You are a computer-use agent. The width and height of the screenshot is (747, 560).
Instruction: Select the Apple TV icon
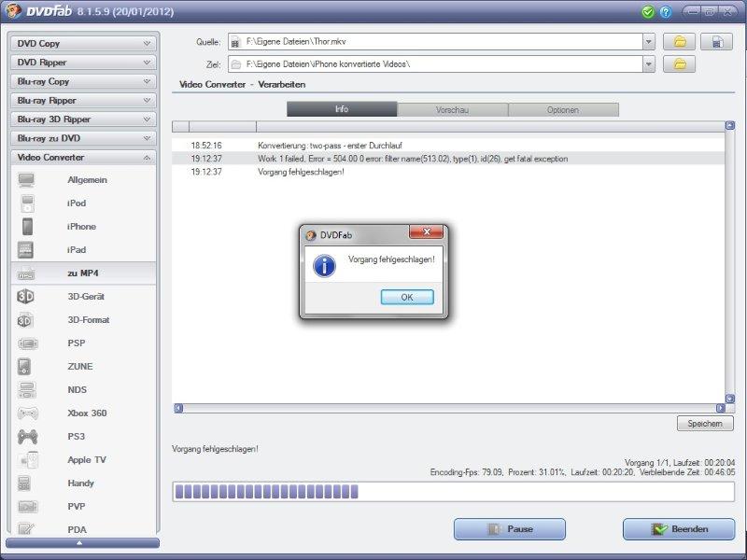pos(28,460)
